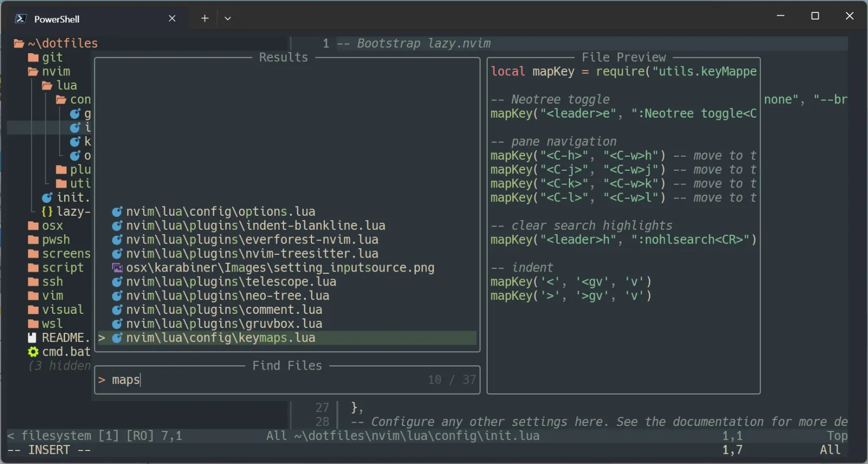Click the PowerShell tab icon
868x464 pixels.
tap(21, 18)
